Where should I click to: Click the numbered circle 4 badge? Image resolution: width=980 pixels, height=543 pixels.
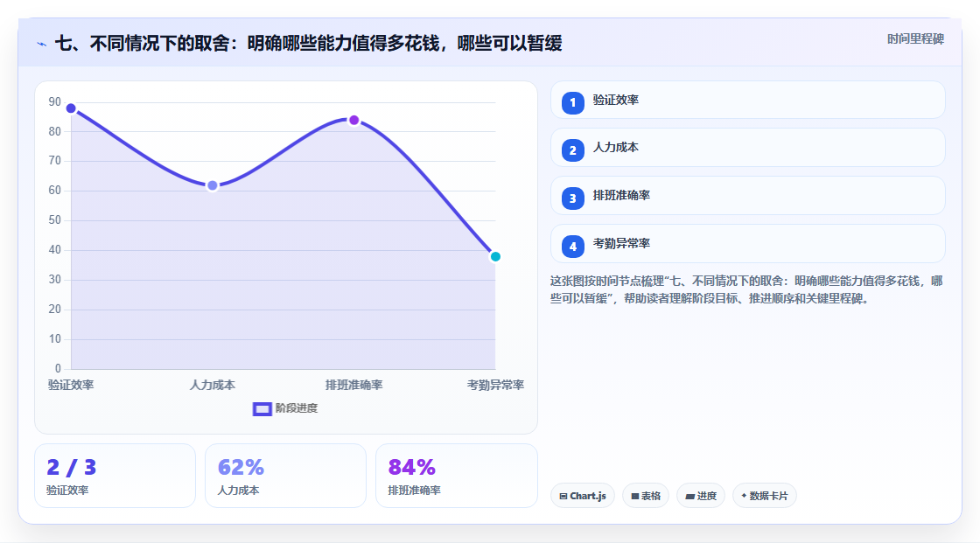pyautogui.click(x=572, y=247)
